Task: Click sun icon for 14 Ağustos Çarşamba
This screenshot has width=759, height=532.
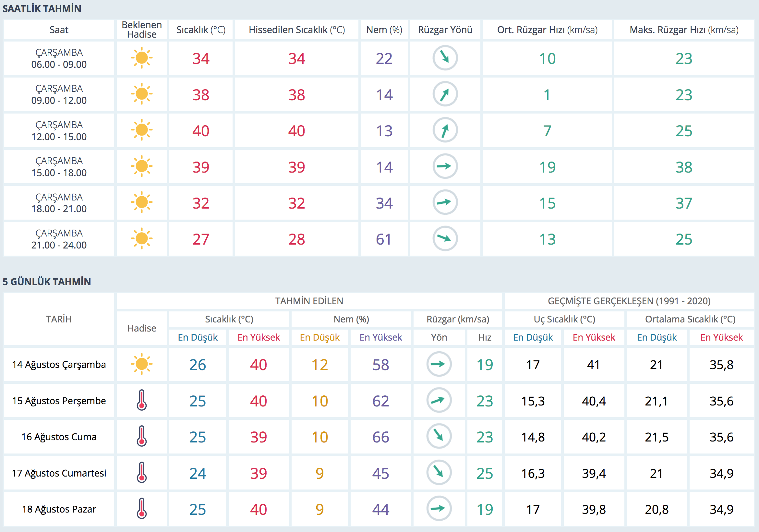Action: [141, 364]
